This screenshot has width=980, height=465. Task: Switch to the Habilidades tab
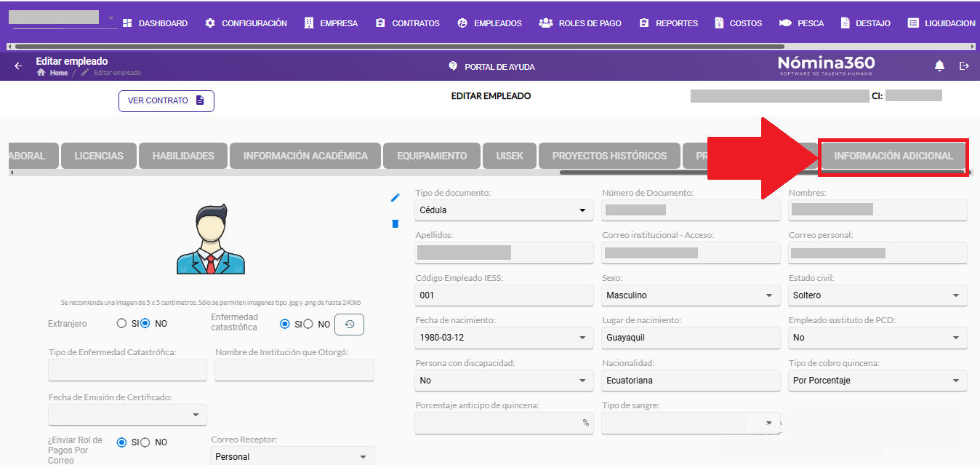[183, 156]
